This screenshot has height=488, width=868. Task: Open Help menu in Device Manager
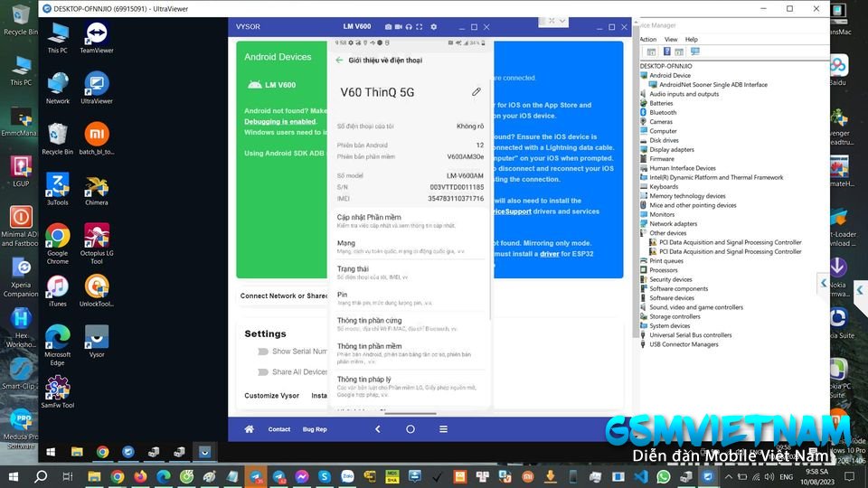pyautogui.click(x=692, y=39)
